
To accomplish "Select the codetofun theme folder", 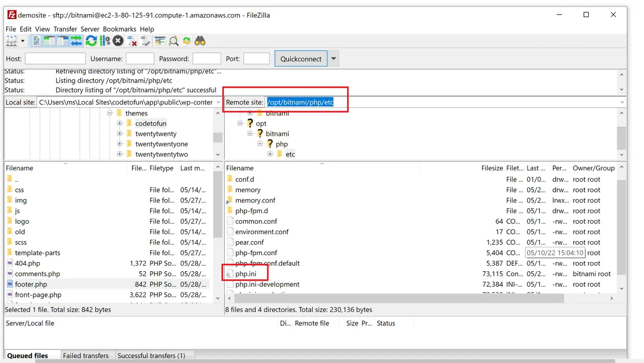I will 151,123.
